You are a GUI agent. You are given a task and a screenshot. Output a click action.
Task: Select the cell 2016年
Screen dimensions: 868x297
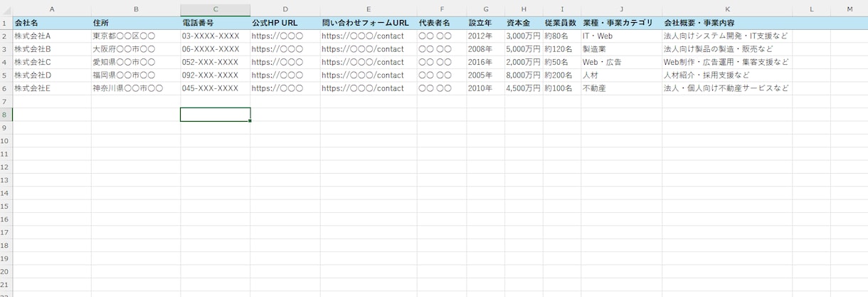pos(486,62)
